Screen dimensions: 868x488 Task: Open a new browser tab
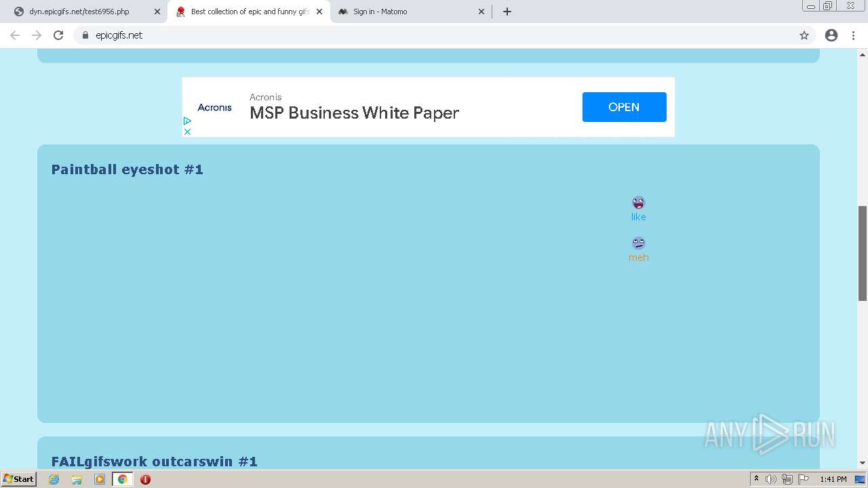click(507, 12)
